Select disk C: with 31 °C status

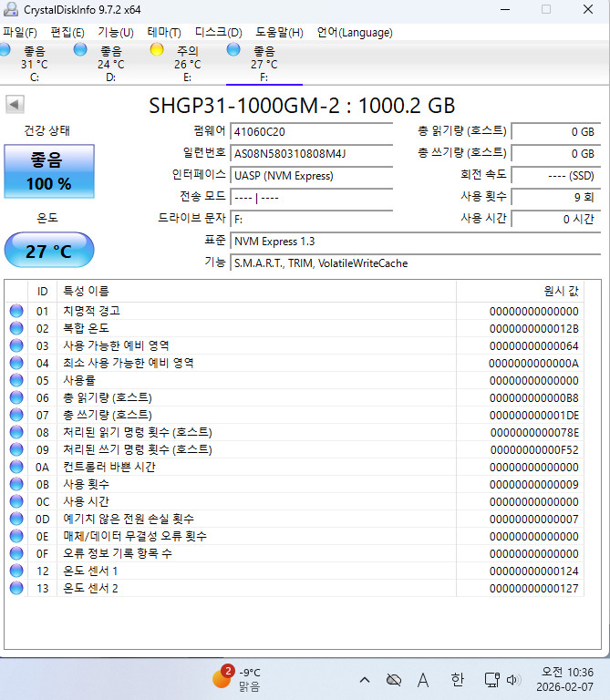(x=35, y=64)
